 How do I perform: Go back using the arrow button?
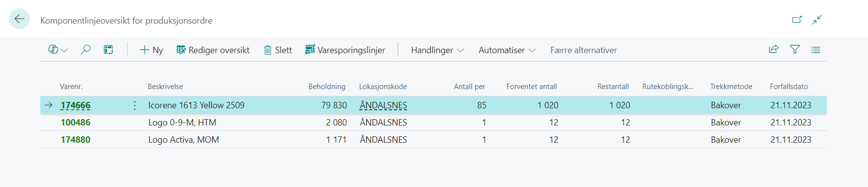coord(20,19)
